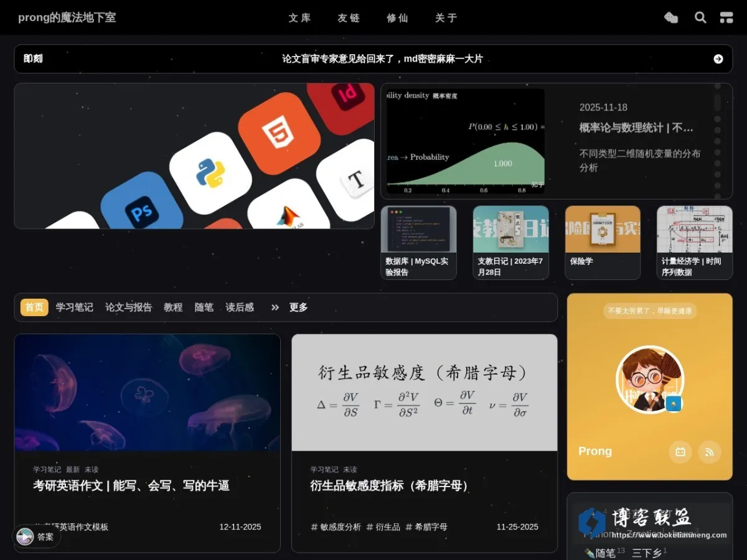The image size is (747, 560).
Task: Open the 数据库 | MySQL实验报告 thumbnail card
Action: (418, 243)
